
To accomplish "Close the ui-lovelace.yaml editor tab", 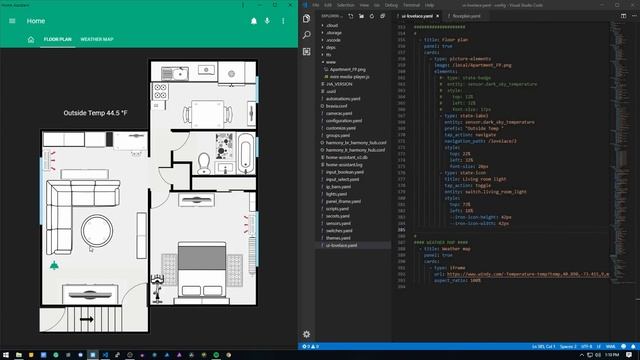I will [x=438, y=16].
